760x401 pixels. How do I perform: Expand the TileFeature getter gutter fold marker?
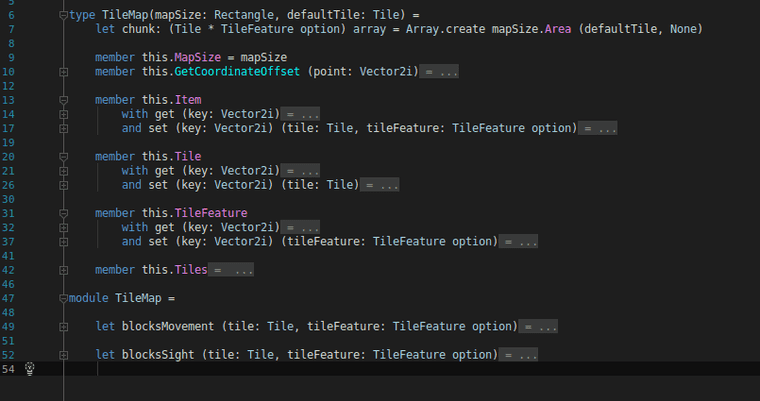[63, 227]
